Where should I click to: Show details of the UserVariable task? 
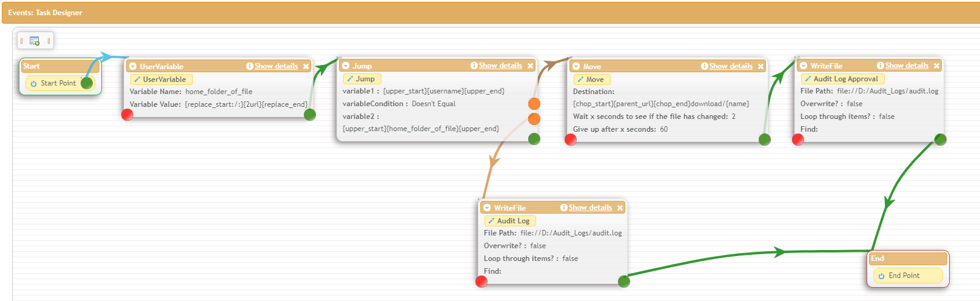276,66
